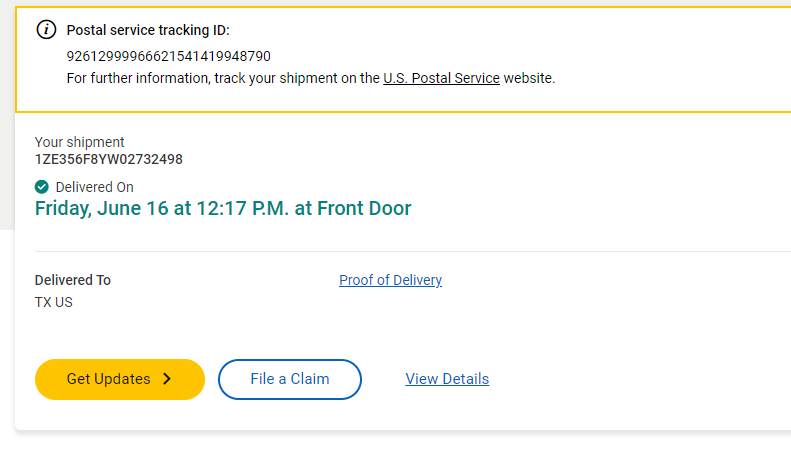The height and width of the screenshot is (470, 791).
Task: Click the "Postal service tracking ID:" heading
Action: tap(148, 30)
